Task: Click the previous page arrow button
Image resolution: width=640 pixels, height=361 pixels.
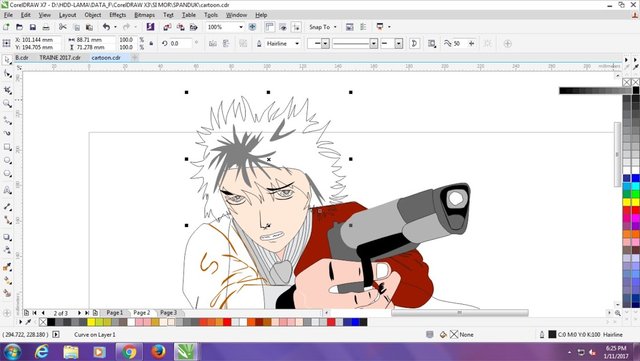Action: click(x=43, y=313)
